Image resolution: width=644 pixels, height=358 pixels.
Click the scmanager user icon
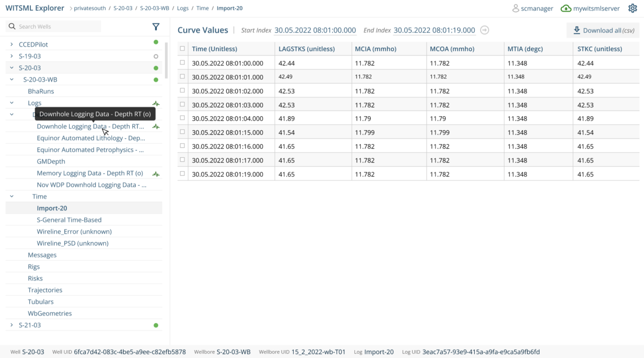(515, 8)
